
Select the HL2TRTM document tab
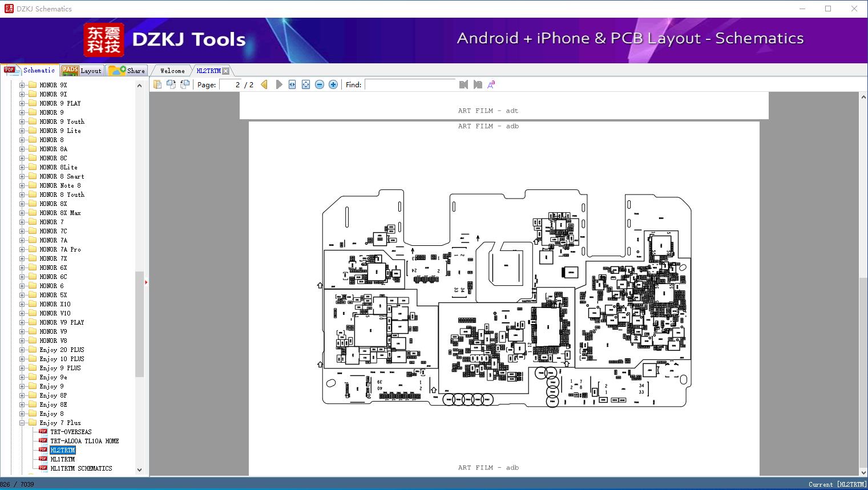[x=208, y=71]
